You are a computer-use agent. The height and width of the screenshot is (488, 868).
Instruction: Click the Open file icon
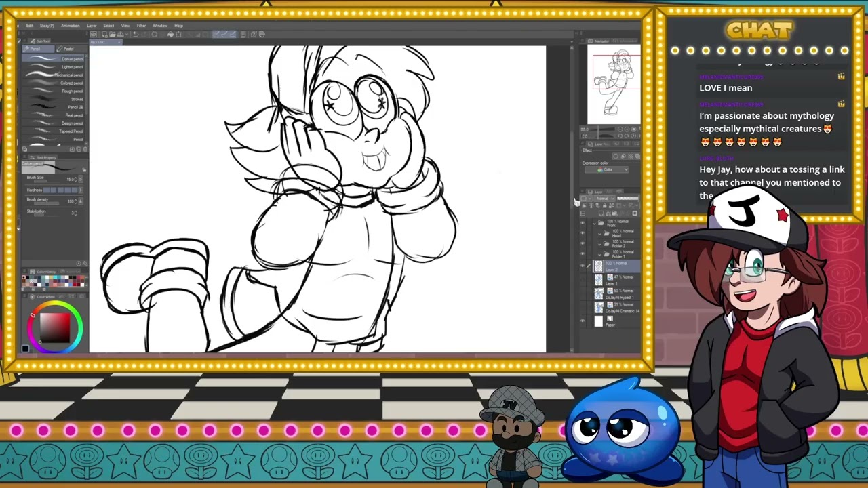coord(112,34)
